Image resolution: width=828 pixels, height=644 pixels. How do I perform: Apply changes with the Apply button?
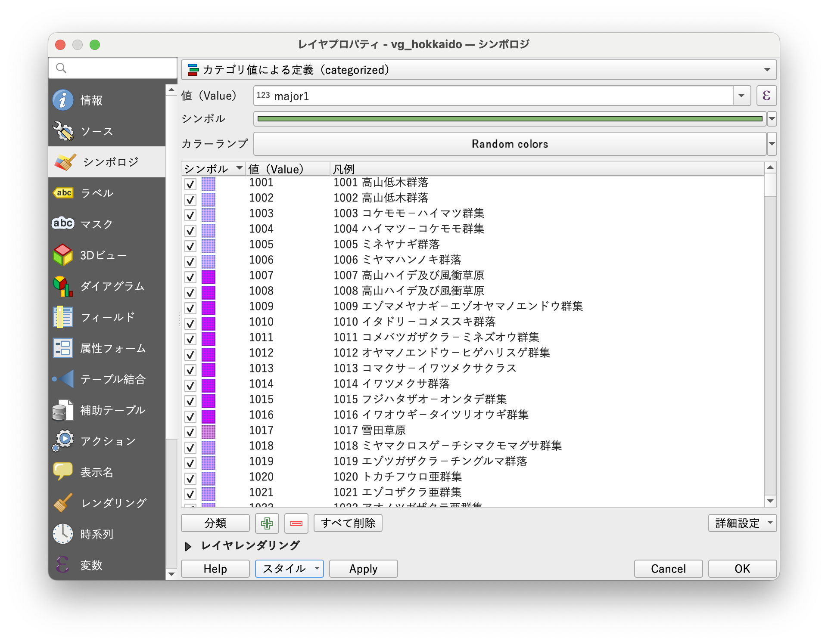click(363, 569)
